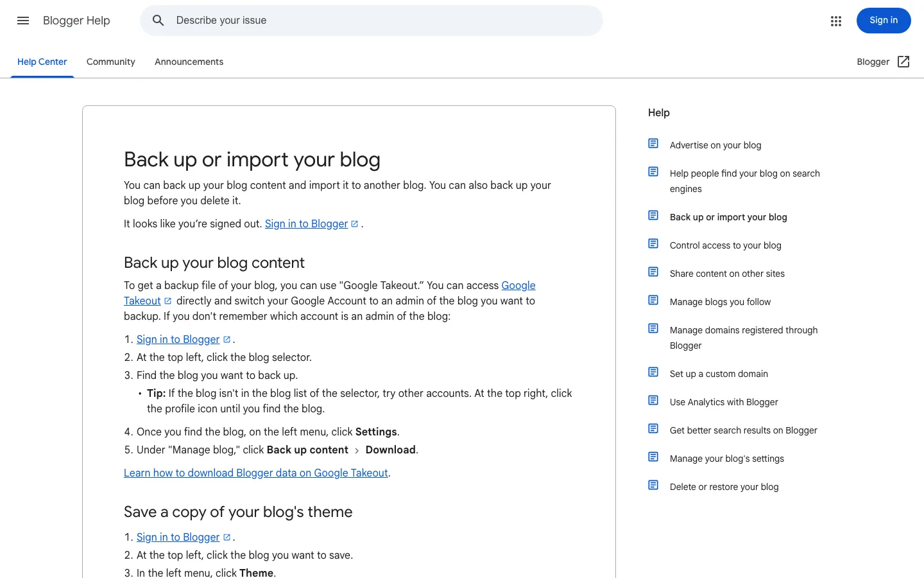Screen dimensions: 924x578
Task: Click article icon beside Use Analytics with Blogger
Action: [653, 401]
